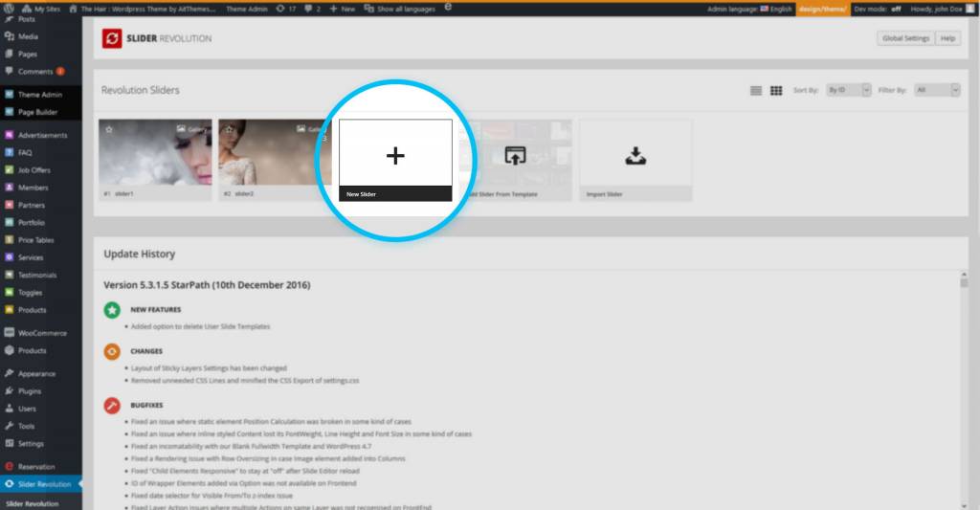The image size is (980, 510).
Task: Open My Sites in the admin bar
Action: 40,9
